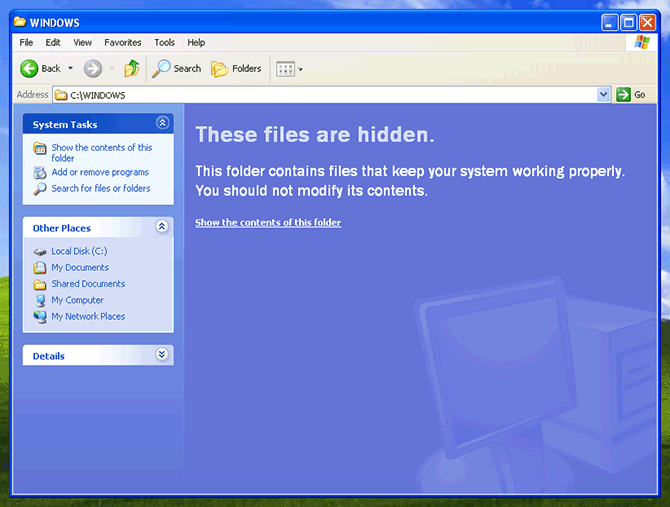Click the Details panel header
This screenshot has width=670, height=507.
click(98, 355)
